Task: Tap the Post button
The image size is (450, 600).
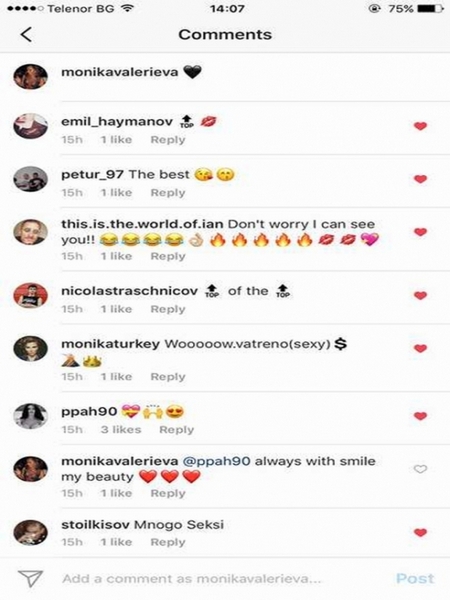Action: coord(415,578)
